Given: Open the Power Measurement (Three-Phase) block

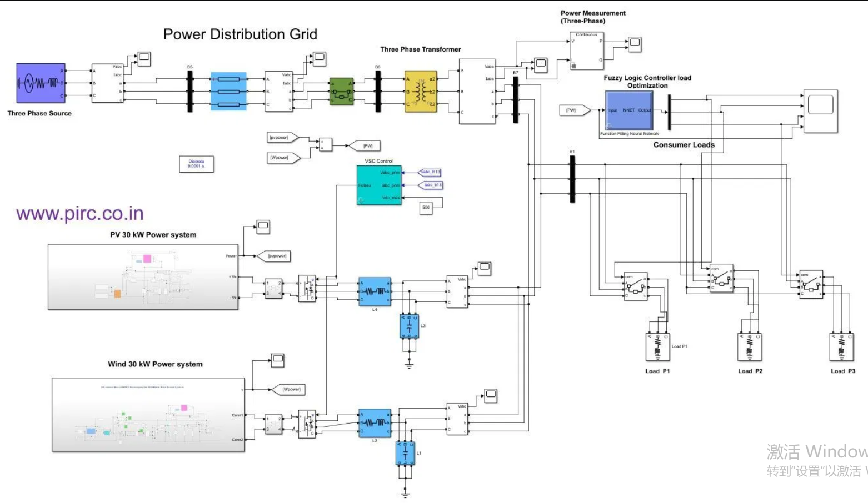Looking at the screenshot, I should (x=587, y=51).
